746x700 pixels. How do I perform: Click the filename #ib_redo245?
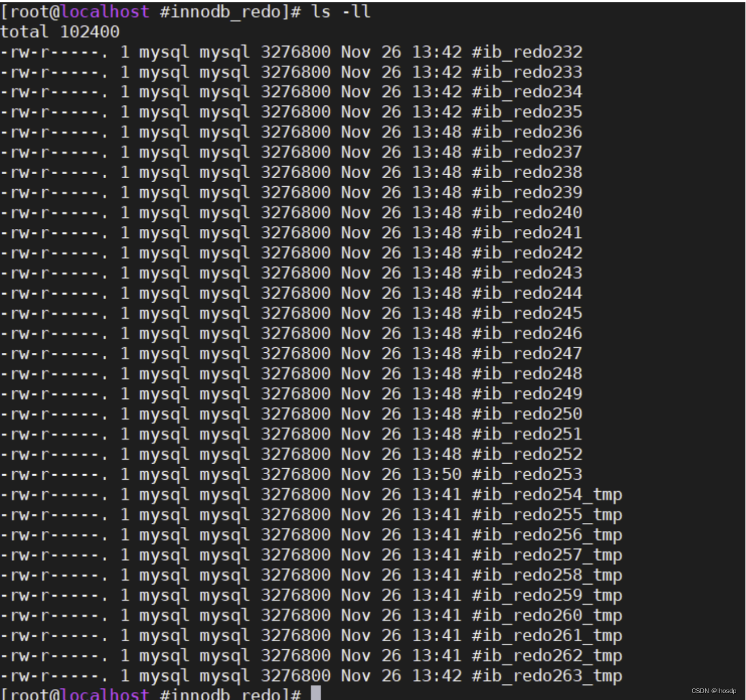pos(527,314)
